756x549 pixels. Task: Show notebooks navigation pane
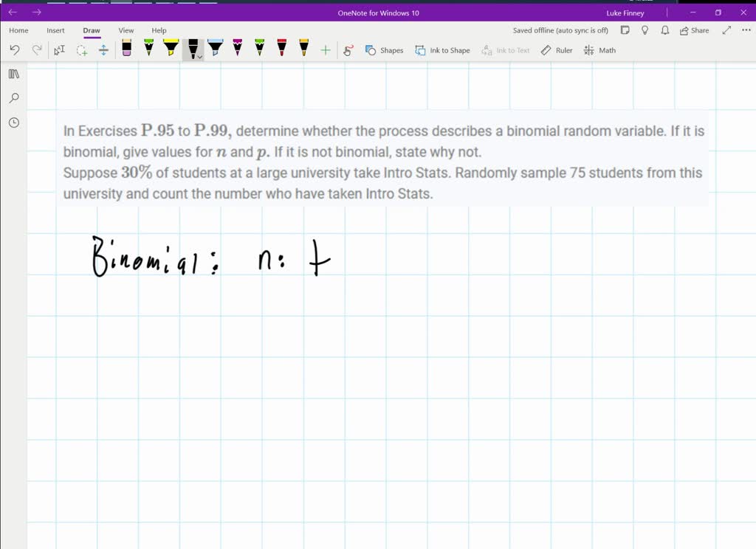(14, 74)
